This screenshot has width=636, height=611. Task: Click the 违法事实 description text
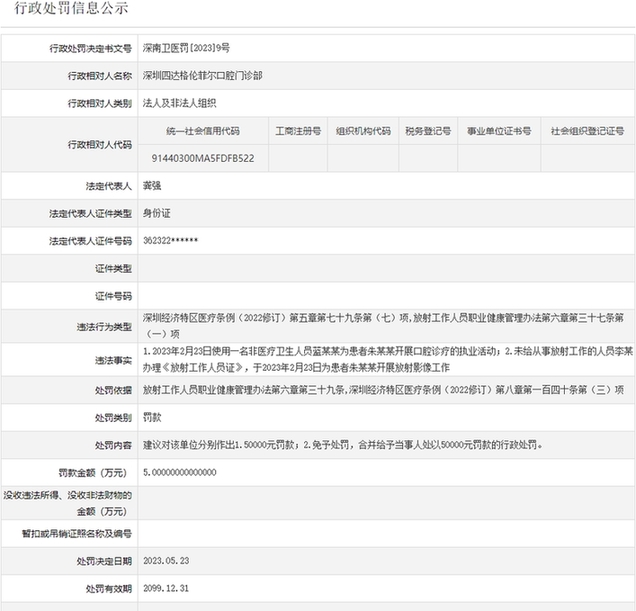pos(388,359)
